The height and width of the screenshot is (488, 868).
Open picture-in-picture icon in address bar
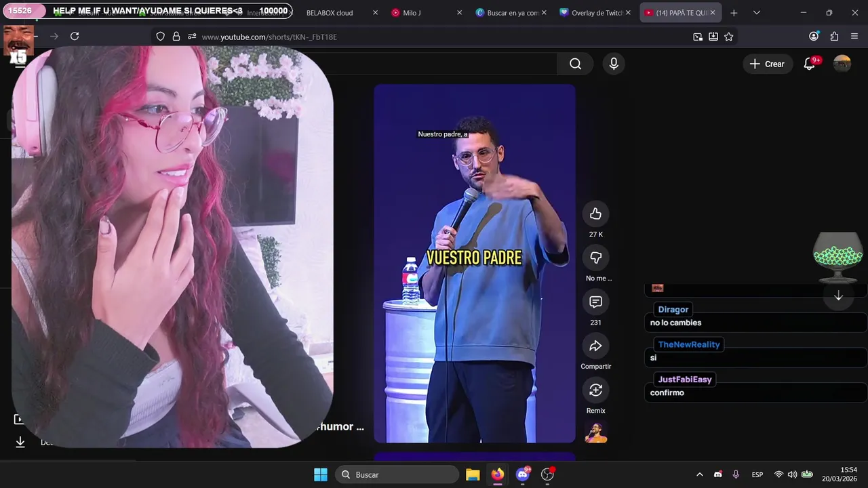point(698,37)
